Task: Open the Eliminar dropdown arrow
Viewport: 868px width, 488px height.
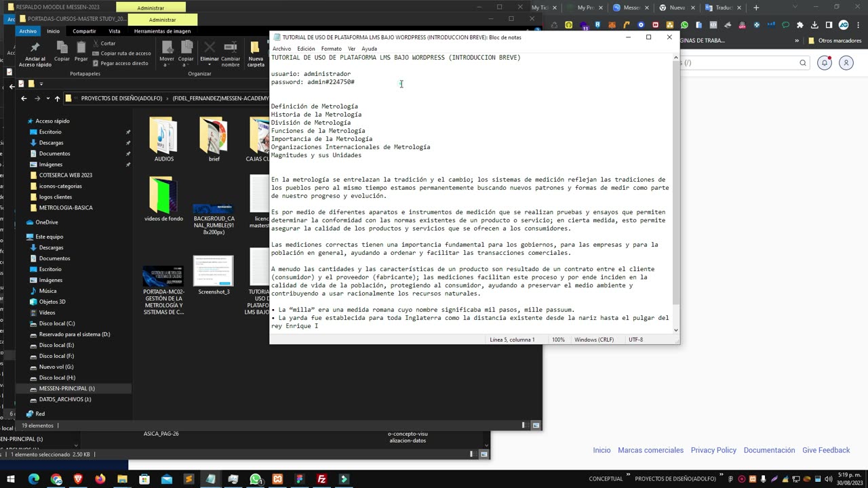Action: point(210,65)
